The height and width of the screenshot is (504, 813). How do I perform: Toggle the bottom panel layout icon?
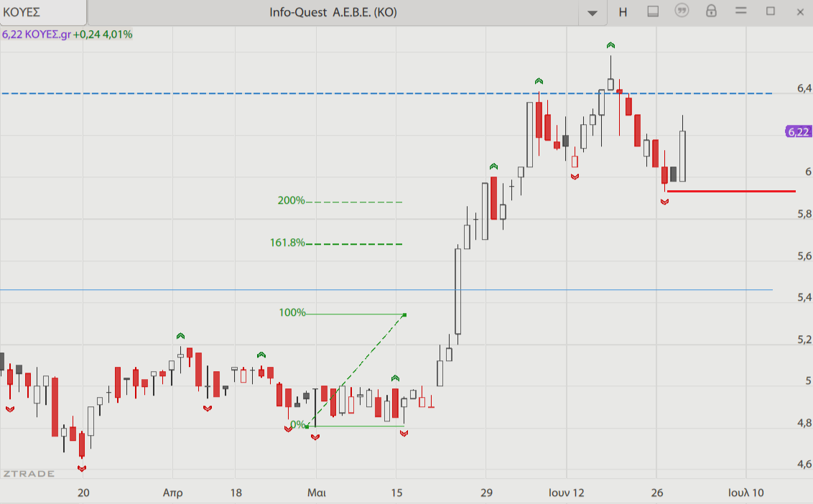pos(653,11)
